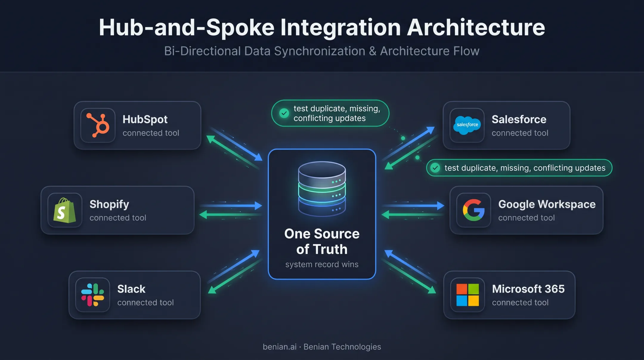This screenshot has height=360, width=644.
Task: Select the Salesforce title text
Action: pos(519,119)
